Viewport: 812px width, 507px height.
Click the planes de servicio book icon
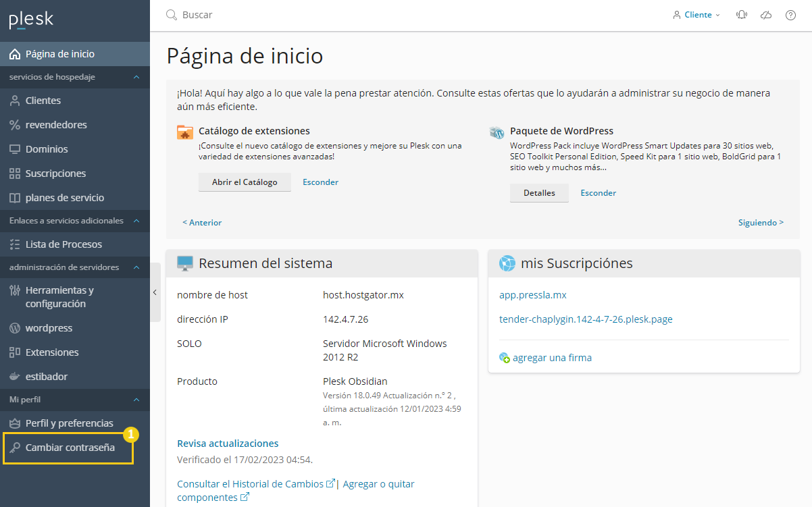coord(15,198)
